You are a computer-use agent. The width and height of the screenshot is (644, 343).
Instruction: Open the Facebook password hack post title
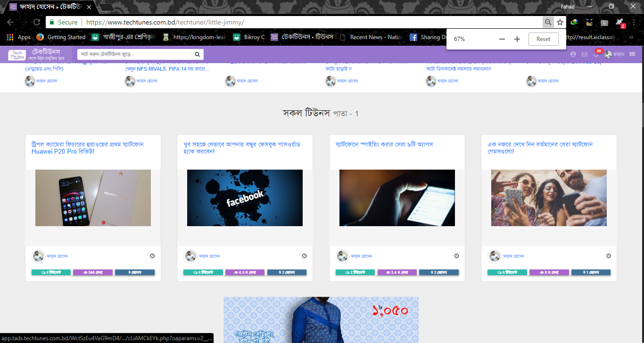242,148
